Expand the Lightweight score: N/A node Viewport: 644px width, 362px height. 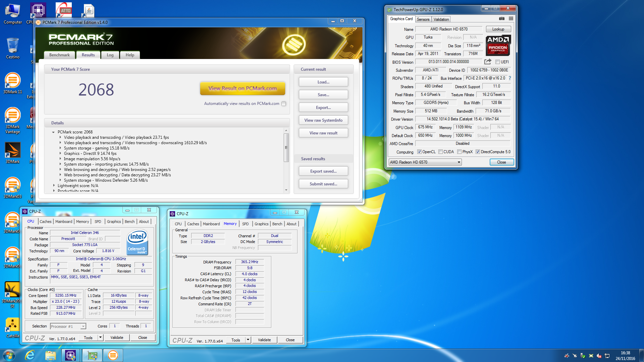pyautogui.click(x=54, y=185)
